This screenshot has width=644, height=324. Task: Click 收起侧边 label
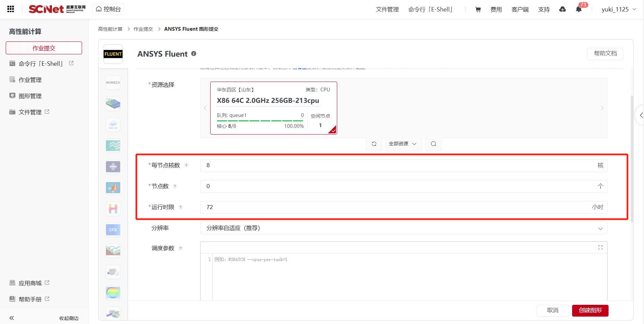coord(69,318)
